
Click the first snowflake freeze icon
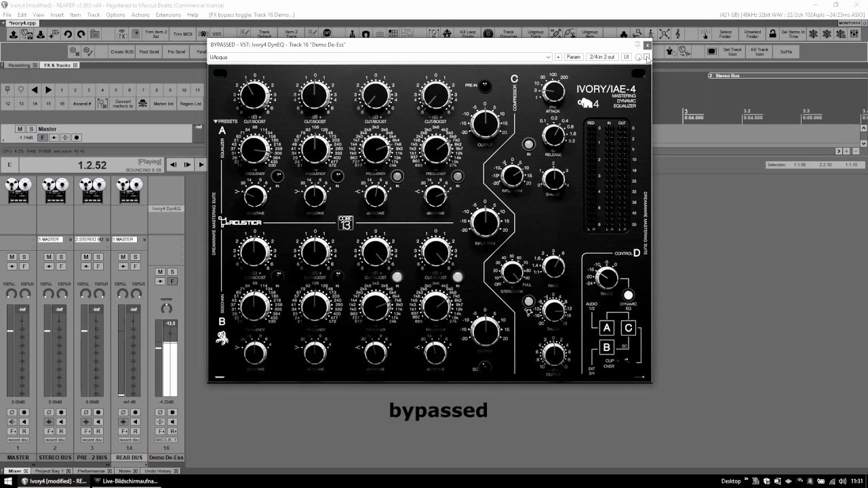813,33
